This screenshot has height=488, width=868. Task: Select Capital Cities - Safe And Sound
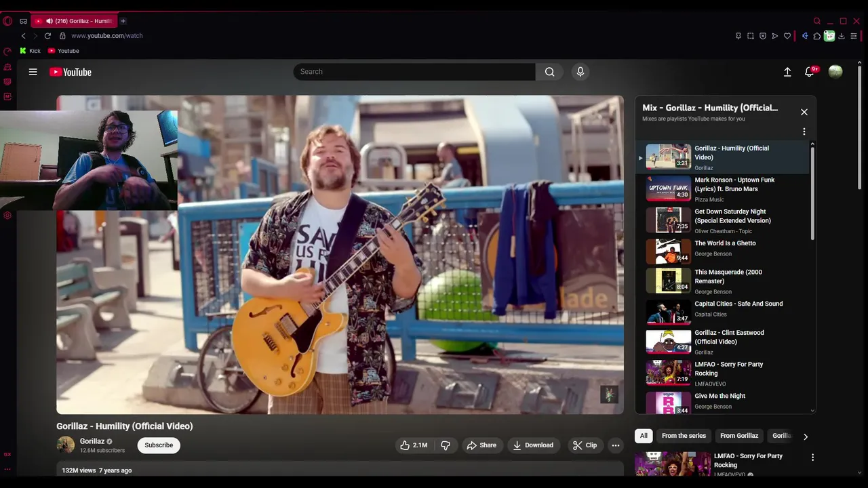click(722, 312)
